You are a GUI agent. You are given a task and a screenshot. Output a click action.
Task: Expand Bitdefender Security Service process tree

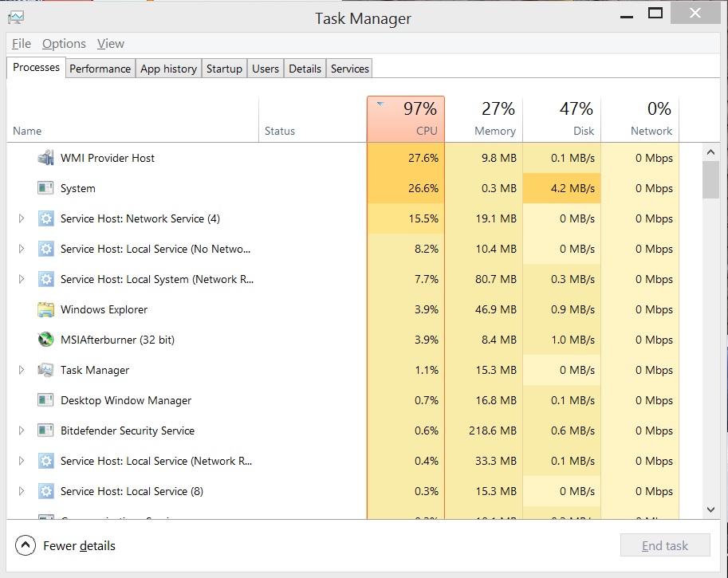click(22, 431)
